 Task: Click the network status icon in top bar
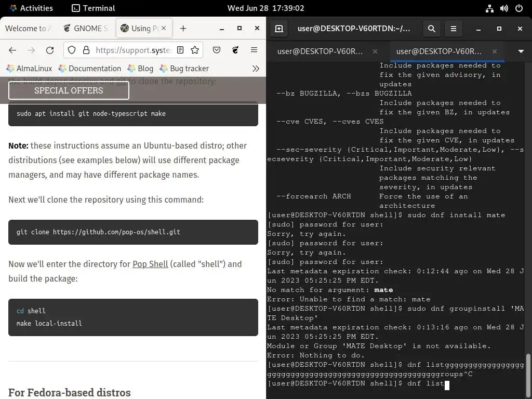489,8
